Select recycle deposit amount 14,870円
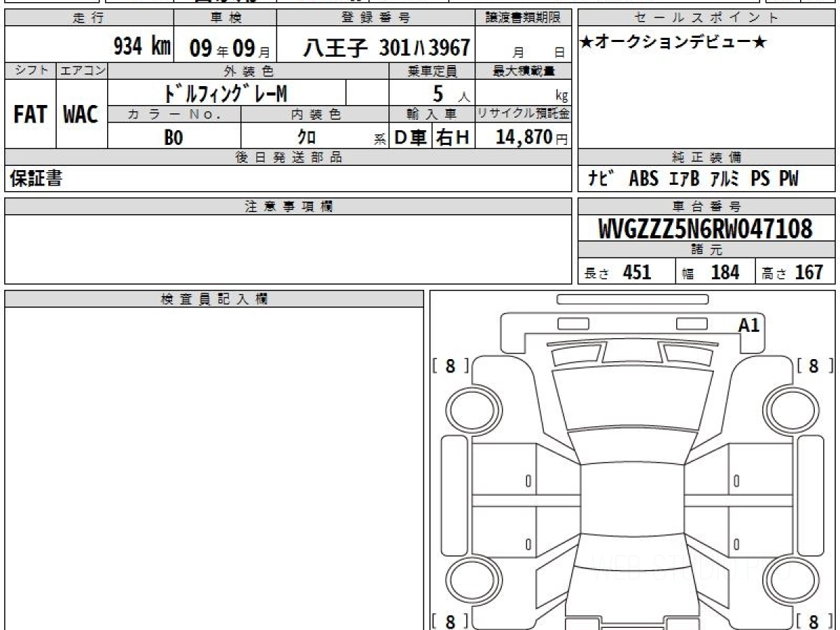 point(531,136)
